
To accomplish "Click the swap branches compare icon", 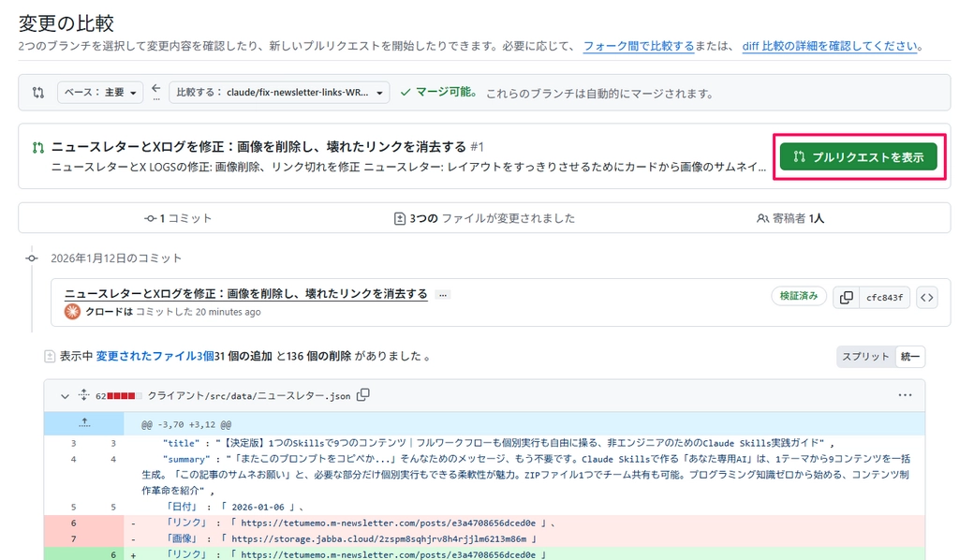I will [37, 93].
